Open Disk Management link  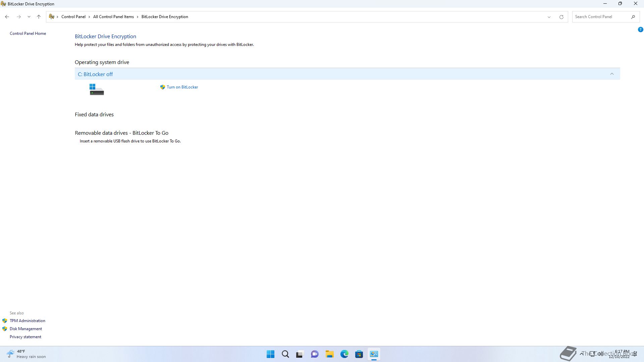[x=26, y=329]
